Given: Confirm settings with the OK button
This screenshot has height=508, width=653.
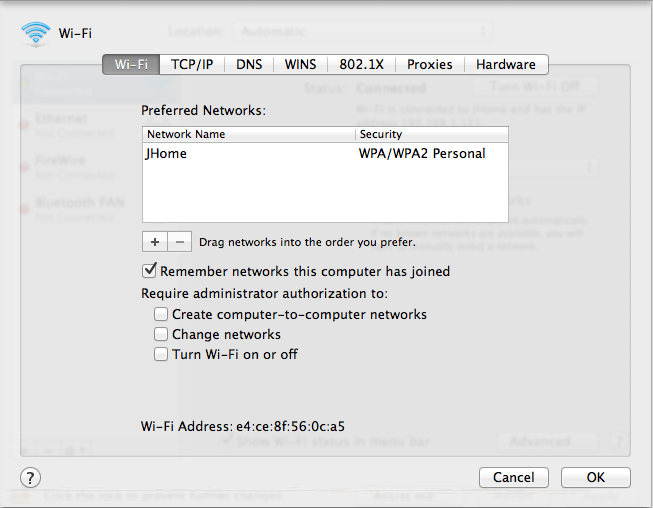Looking at the screenshot, I should click(x=596, y=477).
